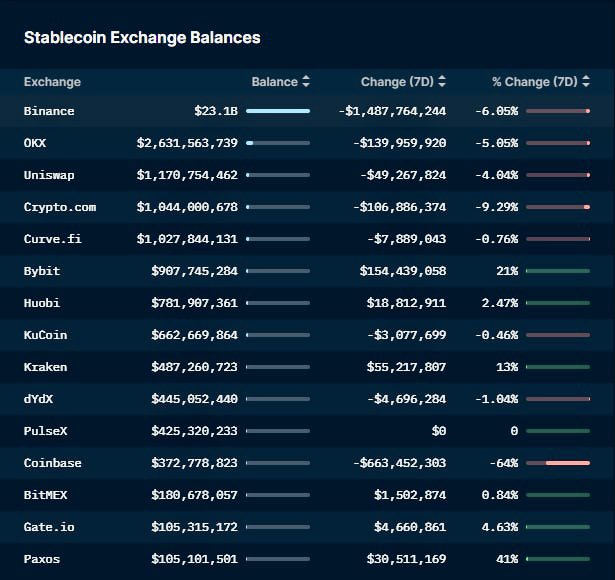Click Paxos balance $105,101,501
Viewport: 615px width, 580px height.
(195, 559)
